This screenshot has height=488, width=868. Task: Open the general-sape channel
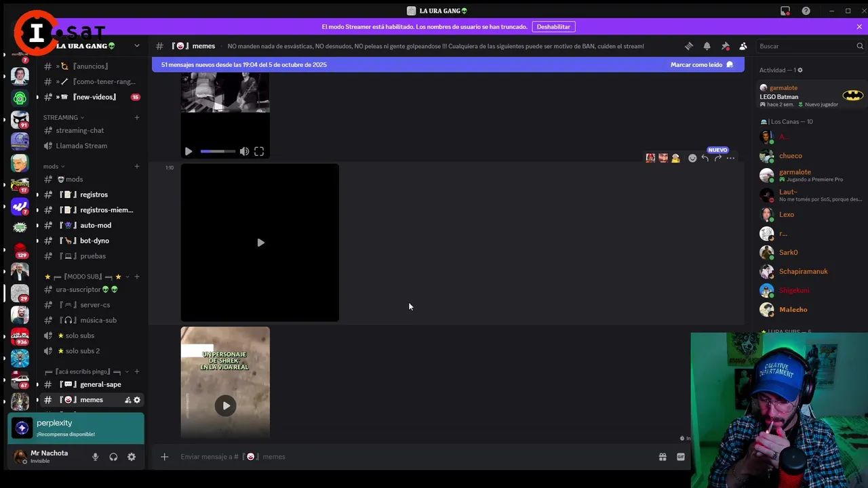click(x=92, y=384)
